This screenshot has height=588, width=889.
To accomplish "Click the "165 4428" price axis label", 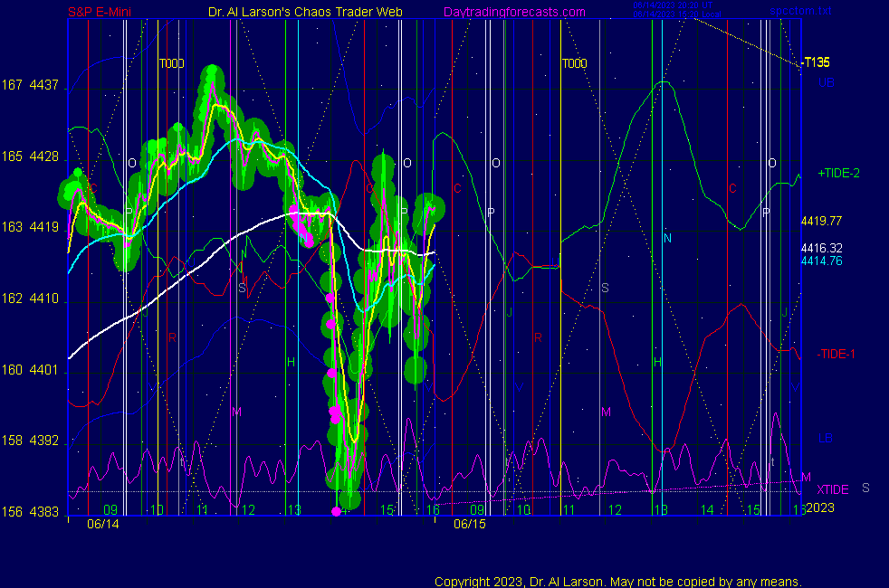I will [x=30, y=156].
